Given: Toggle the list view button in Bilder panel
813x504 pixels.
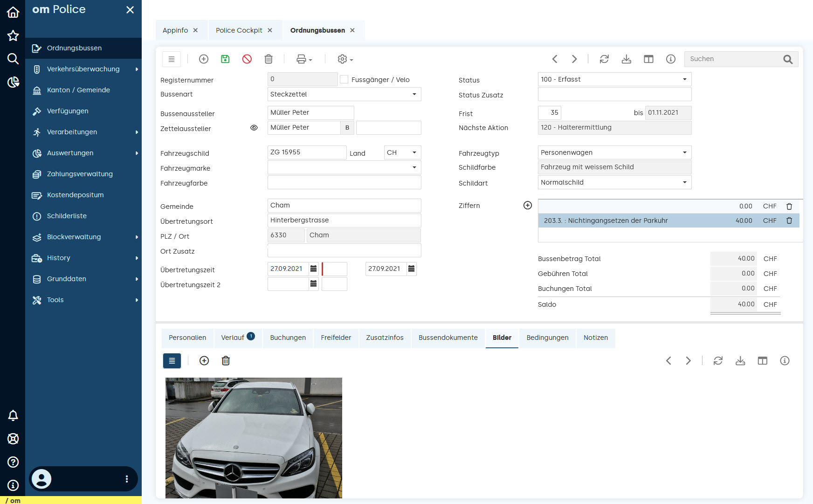Looking at the screenshot, I should (172, 360).
